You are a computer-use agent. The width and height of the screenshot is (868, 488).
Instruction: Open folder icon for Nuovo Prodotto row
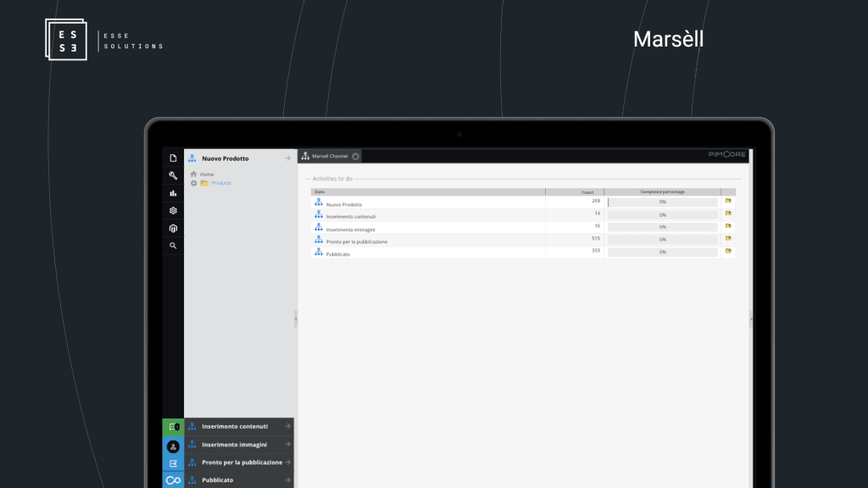point(728,202)
